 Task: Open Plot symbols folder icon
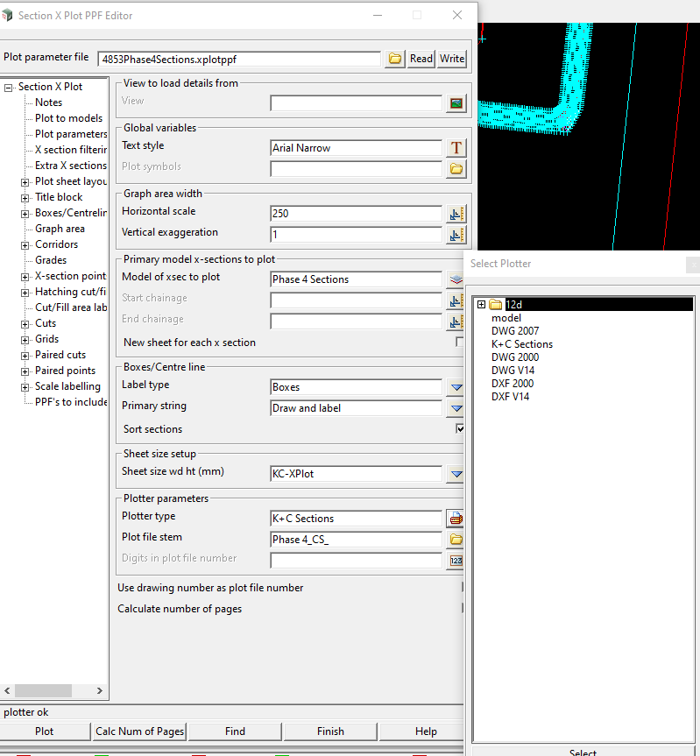click(456, 169)
